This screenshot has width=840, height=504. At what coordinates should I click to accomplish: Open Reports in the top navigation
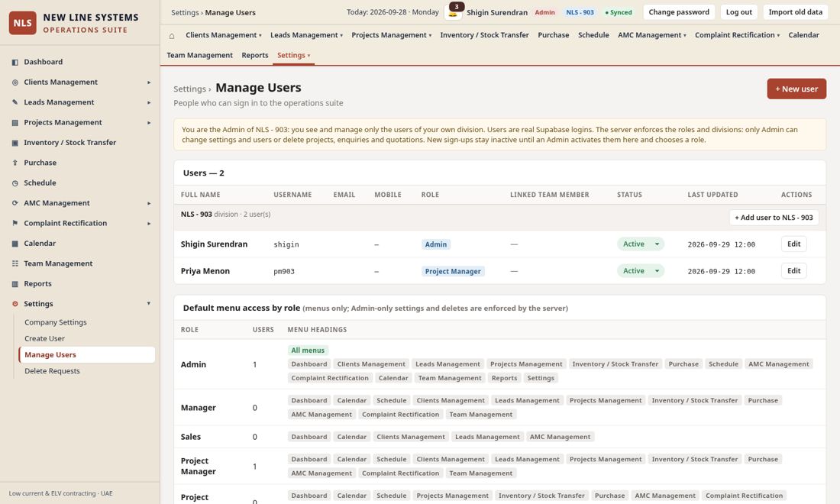tap(255, 55)
